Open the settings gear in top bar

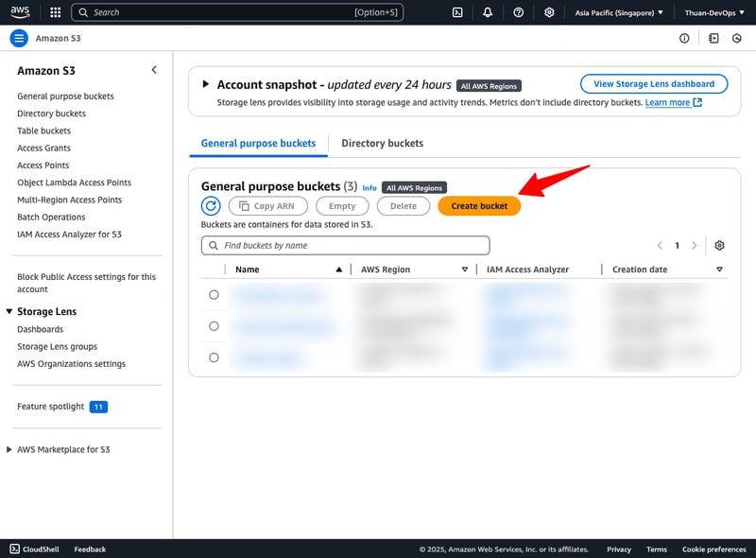pos(549,12)
